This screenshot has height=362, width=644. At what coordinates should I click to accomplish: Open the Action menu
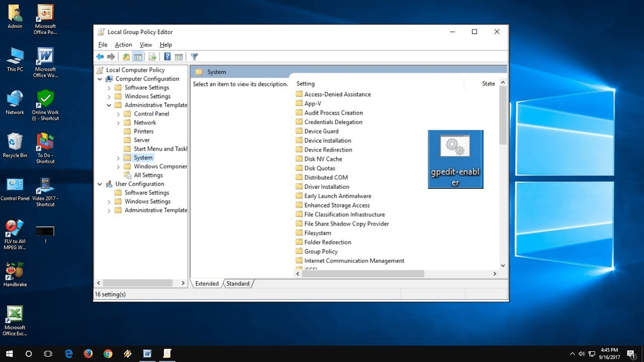123,45
